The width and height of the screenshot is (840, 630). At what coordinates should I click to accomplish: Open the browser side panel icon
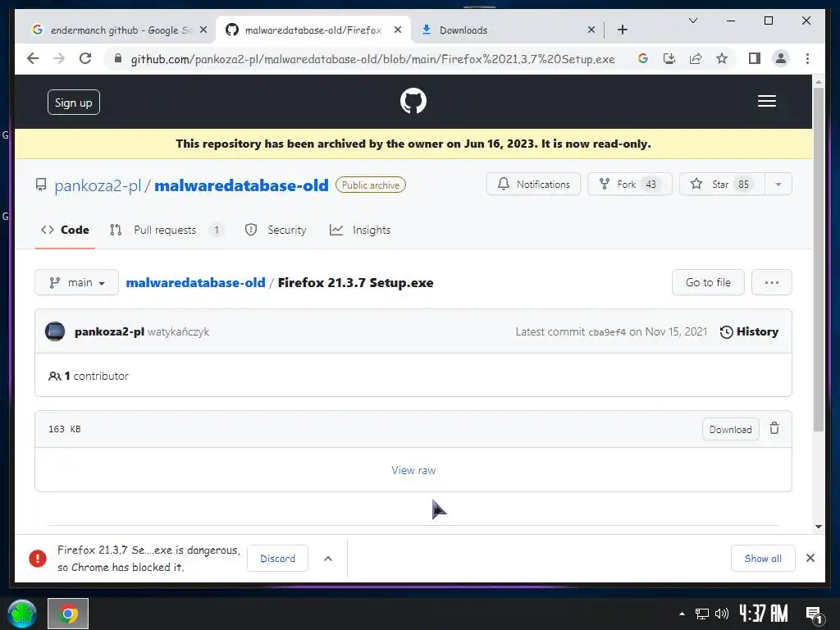point(755,58)
